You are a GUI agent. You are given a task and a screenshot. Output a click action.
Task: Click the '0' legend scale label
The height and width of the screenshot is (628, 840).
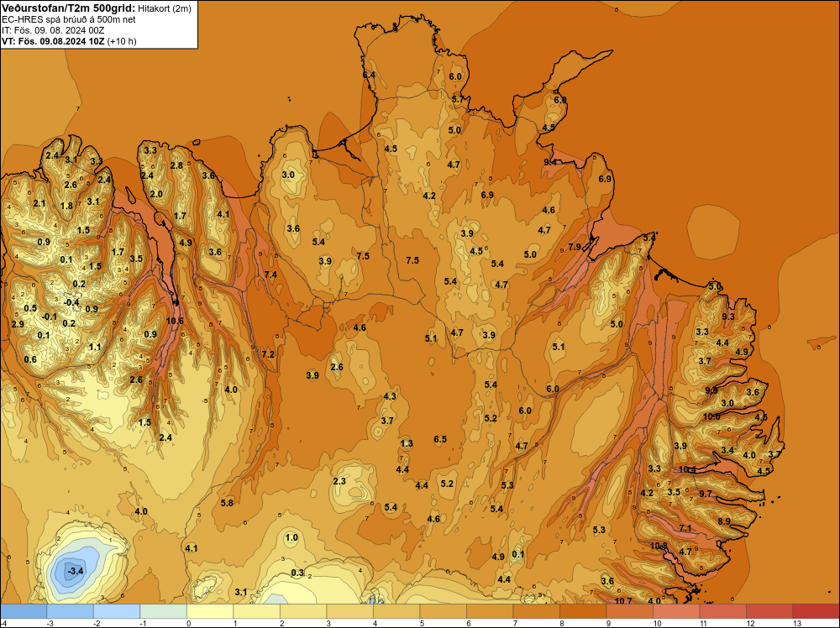(x=187, y=623)
